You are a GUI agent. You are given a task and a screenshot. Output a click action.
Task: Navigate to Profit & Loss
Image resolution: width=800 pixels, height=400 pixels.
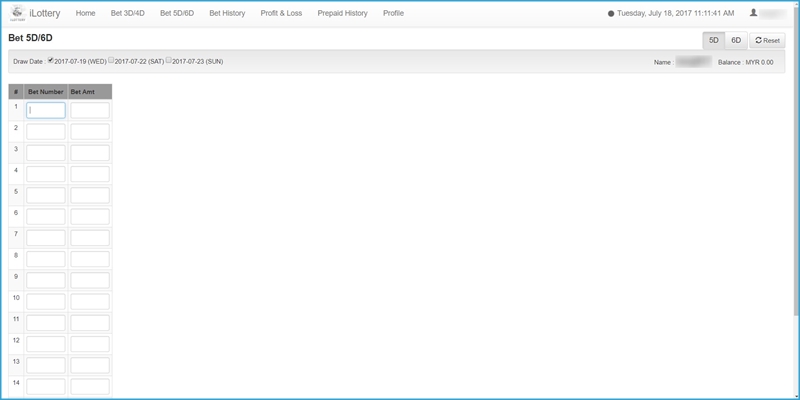pyautogui.click(x=281, y=14)
